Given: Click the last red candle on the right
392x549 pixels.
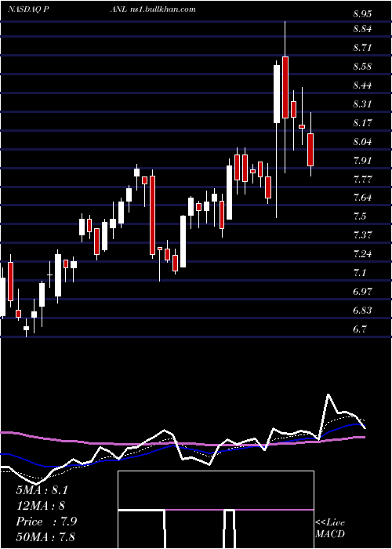Looking at the screenshot, I should 310,150.
